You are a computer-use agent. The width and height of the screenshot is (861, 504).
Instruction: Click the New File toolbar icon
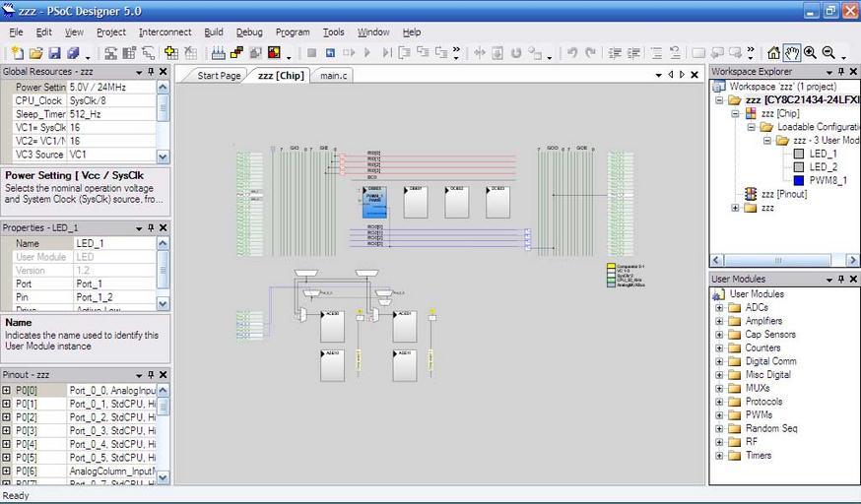coord(17,52)
